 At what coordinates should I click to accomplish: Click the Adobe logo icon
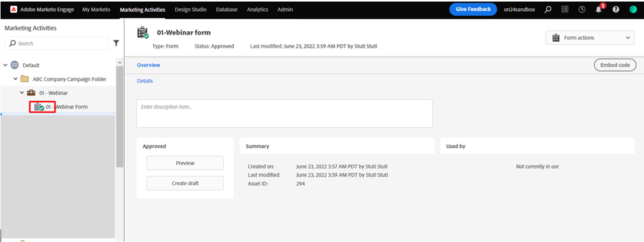point(14,9)
